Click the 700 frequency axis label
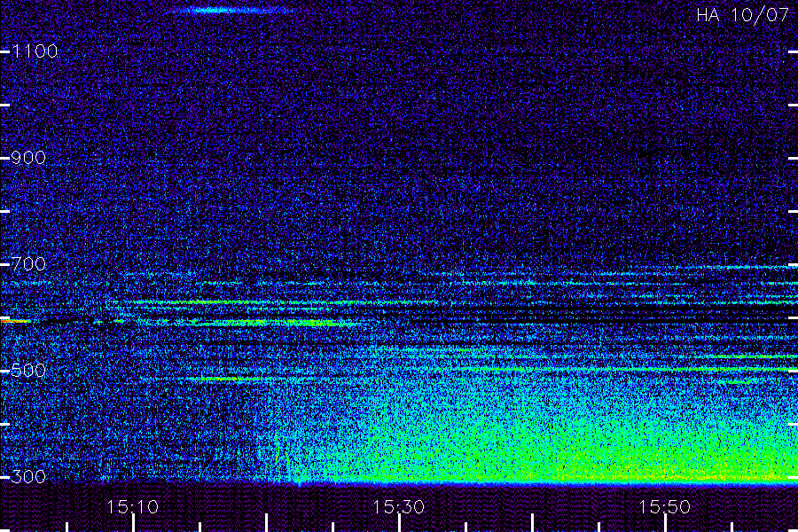 [x=28, y=264]
